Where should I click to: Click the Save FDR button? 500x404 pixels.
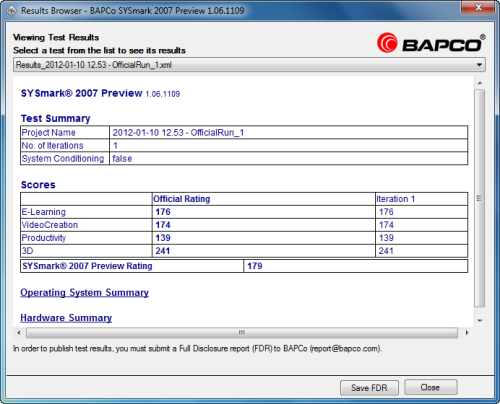(x=369, y=388)
